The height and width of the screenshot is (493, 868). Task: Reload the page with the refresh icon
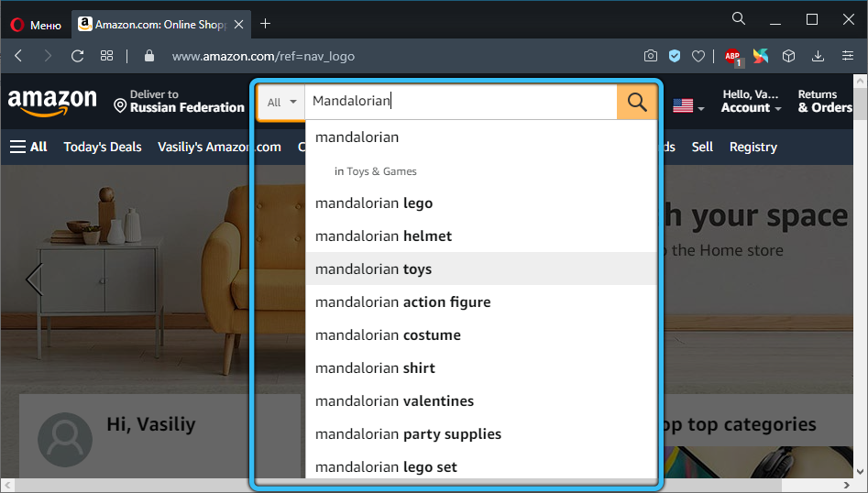78,56
